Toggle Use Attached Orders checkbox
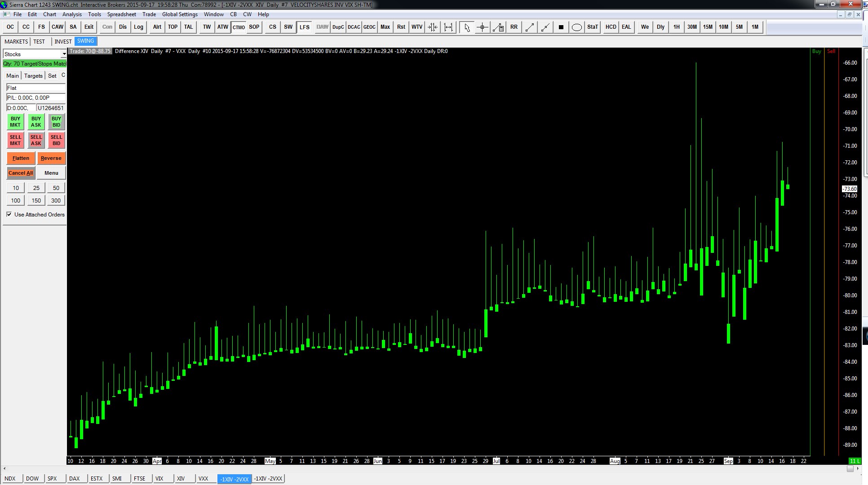The image size is (868, 485). (x=9, y=215)
